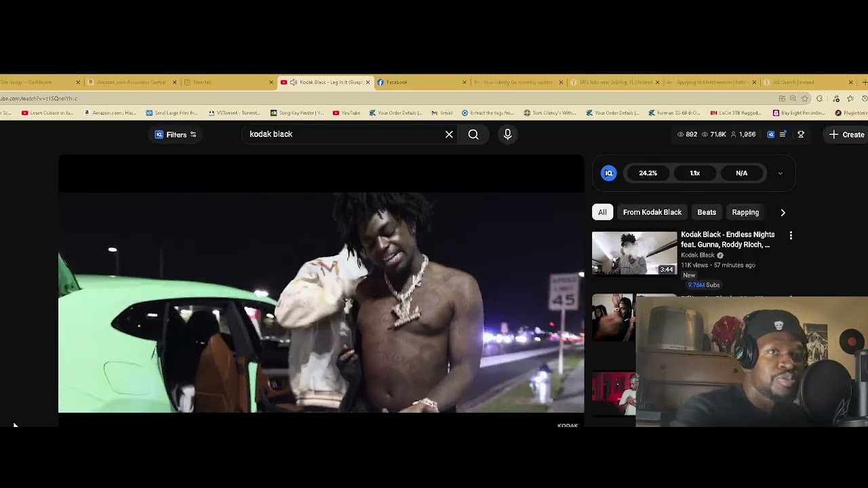Open zoom magnifier icon in address bar

click(x=793, y=98)
